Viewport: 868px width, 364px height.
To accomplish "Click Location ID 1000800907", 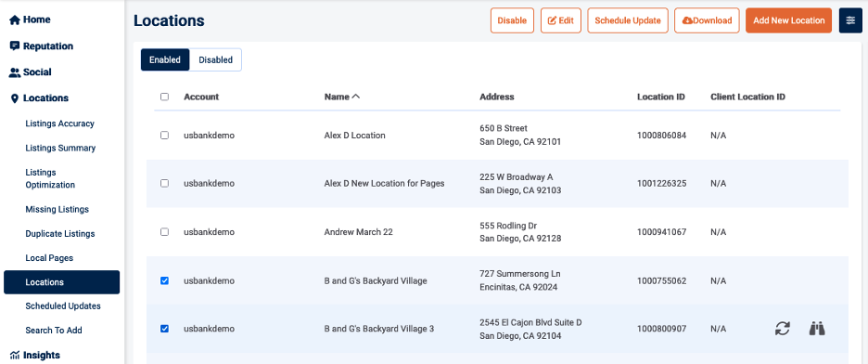I will pos(661,329).
